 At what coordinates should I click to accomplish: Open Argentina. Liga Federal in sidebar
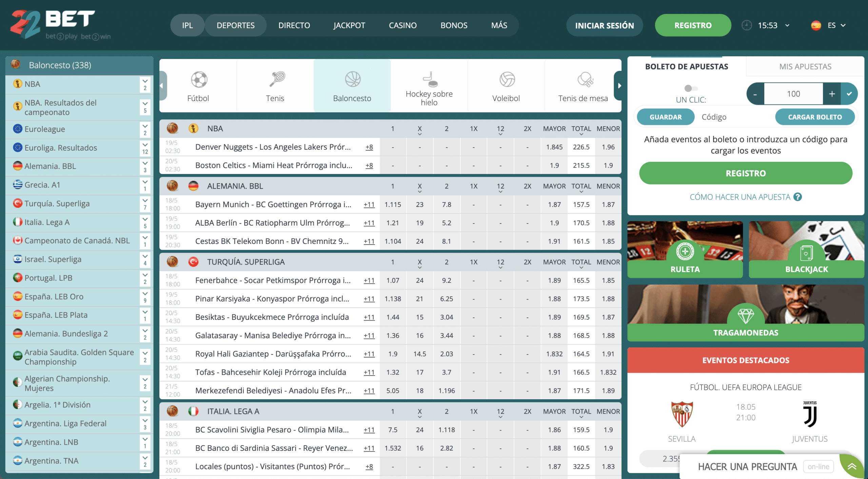click(x=65, y=423)
